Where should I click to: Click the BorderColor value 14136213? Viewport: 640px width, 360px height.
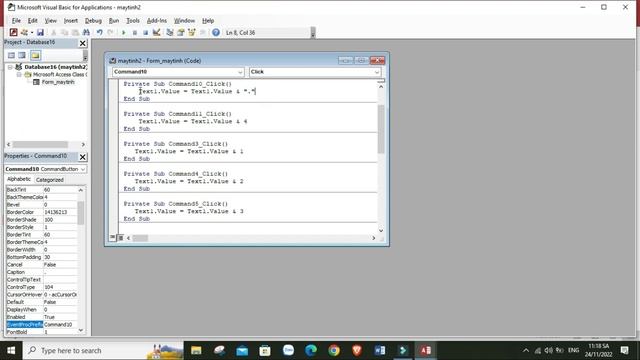(60, 212)
